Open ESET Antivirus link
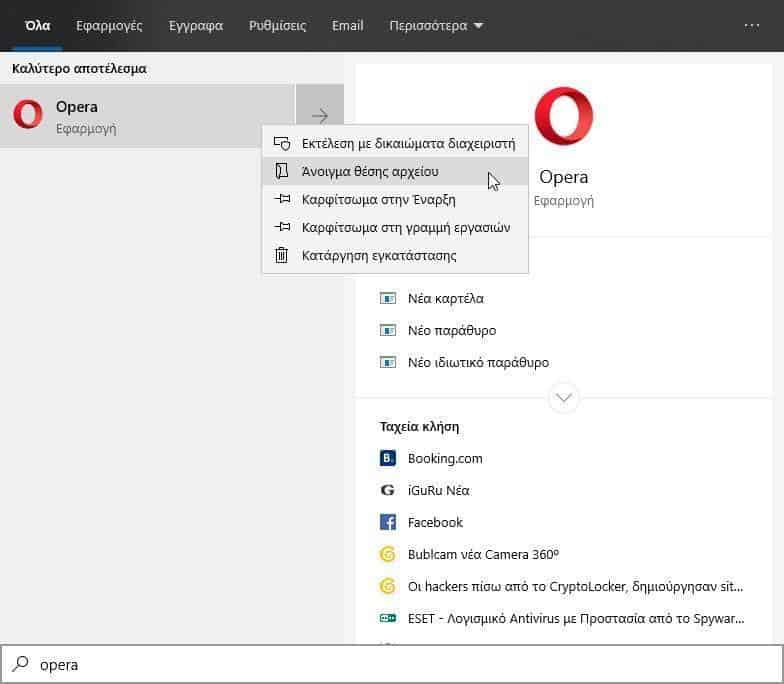 [x=576, y=618]
